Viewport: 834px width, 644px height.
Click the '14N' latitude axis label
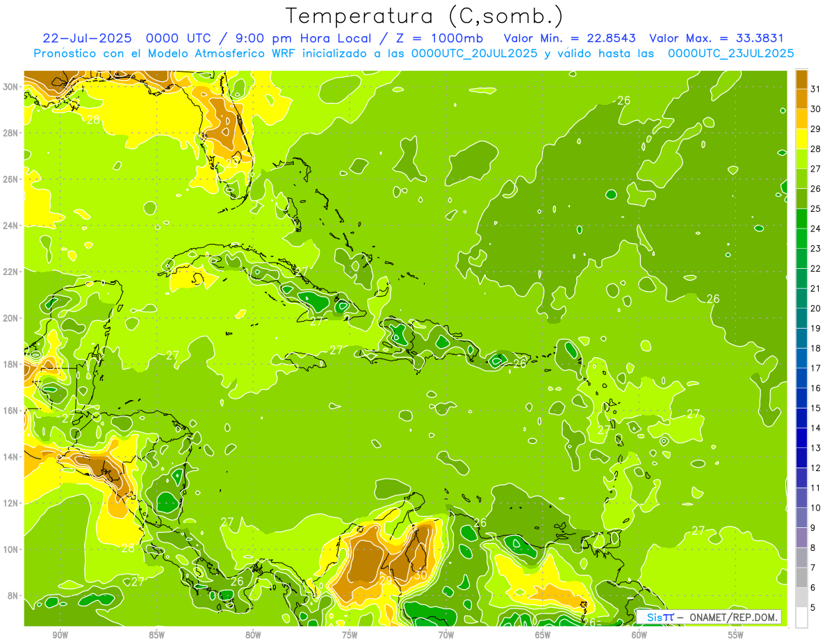(x=11, y=457)
